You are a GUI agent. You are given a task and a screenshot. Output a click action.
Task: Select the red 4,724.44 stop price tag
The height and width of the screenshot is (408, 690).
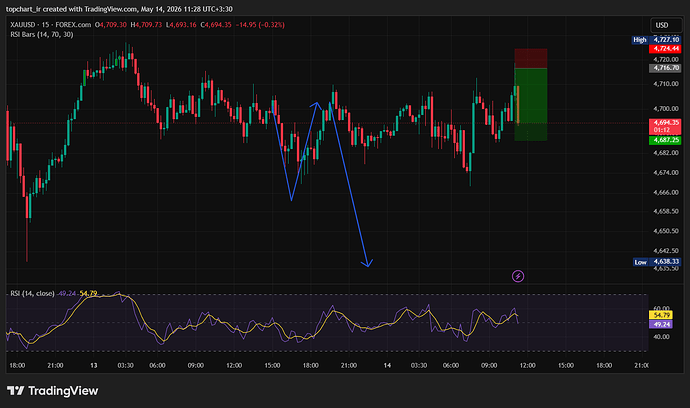(665, 48)
